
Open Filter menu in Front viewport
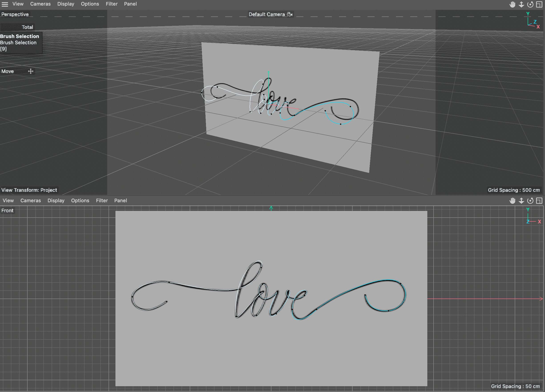pyautogui.click(x=102, y=200)
